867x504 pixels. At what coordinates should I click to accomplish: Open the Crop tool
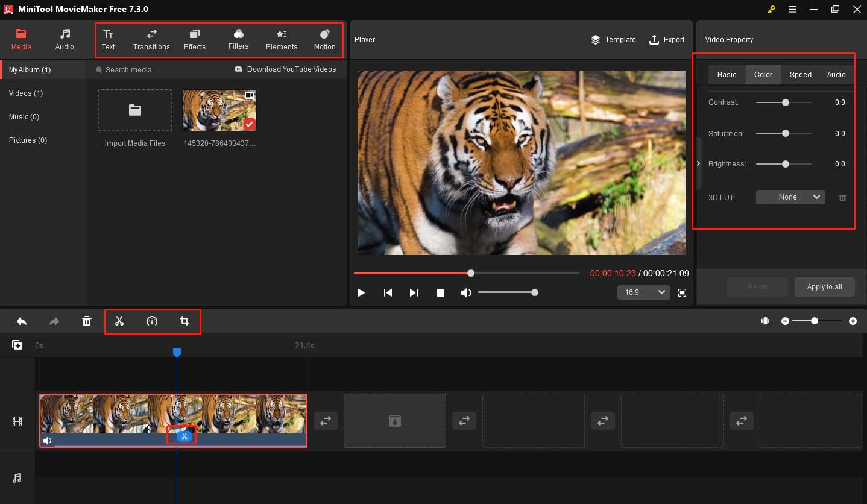(184, 321)
